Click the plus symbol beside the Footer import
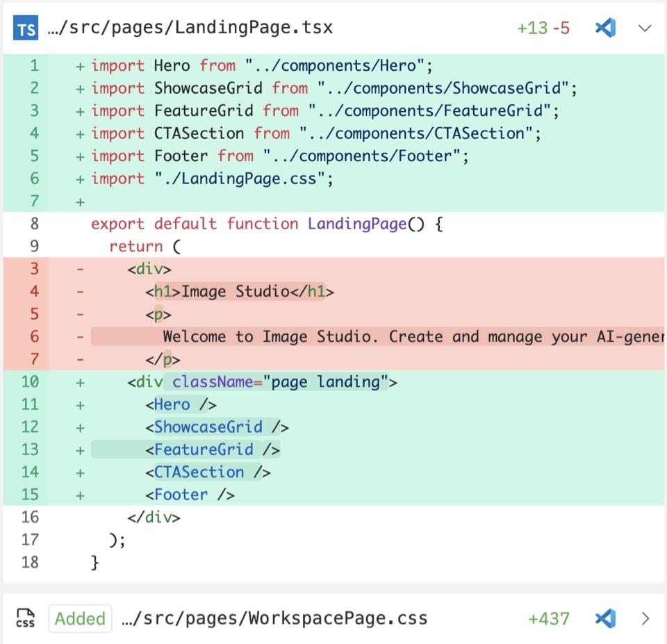The image size is (667, 644). point(79,156)
